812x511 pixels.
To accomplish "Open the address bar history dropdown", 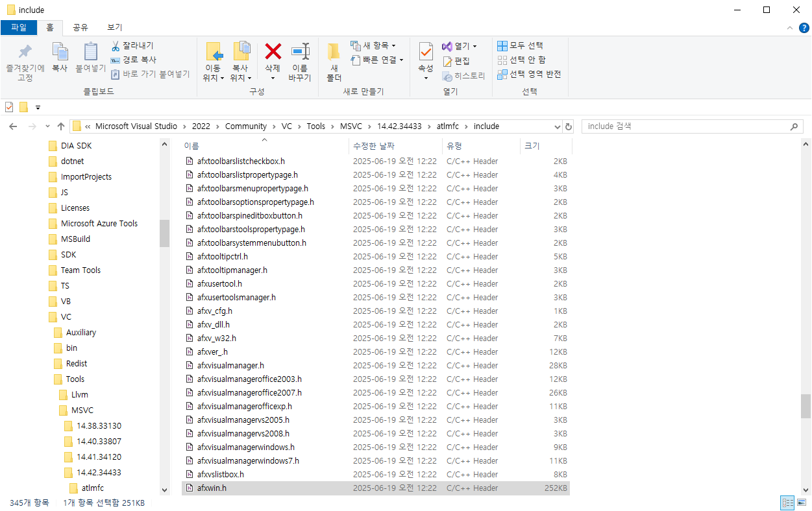I will pyautogui.click(x=556, y=126).
